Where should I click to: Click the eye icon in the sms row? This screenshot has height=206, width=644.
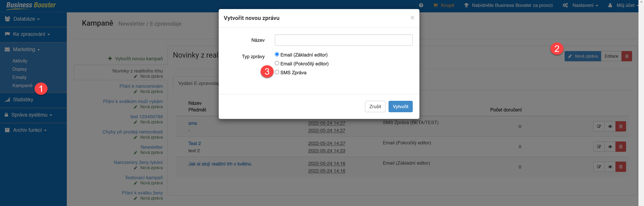click(x=610, y=126)
